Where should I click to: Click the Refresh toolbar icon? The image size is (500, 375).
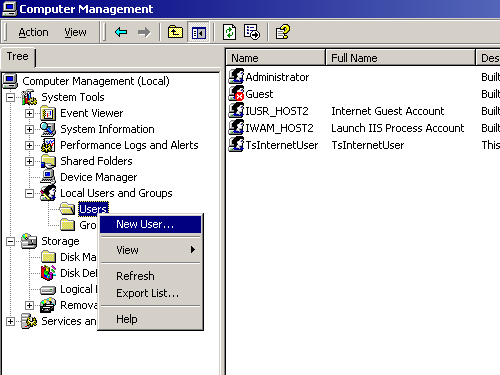click(229, 32)
